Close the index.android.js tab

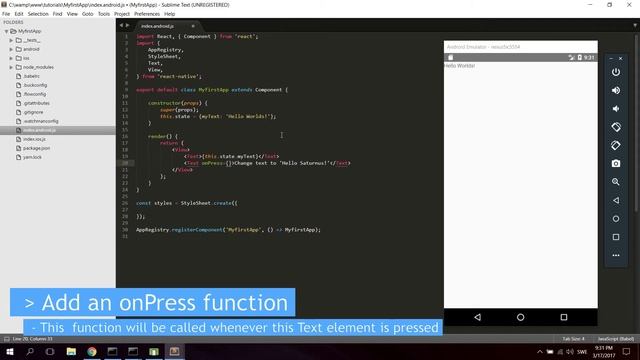coord(193,26)
